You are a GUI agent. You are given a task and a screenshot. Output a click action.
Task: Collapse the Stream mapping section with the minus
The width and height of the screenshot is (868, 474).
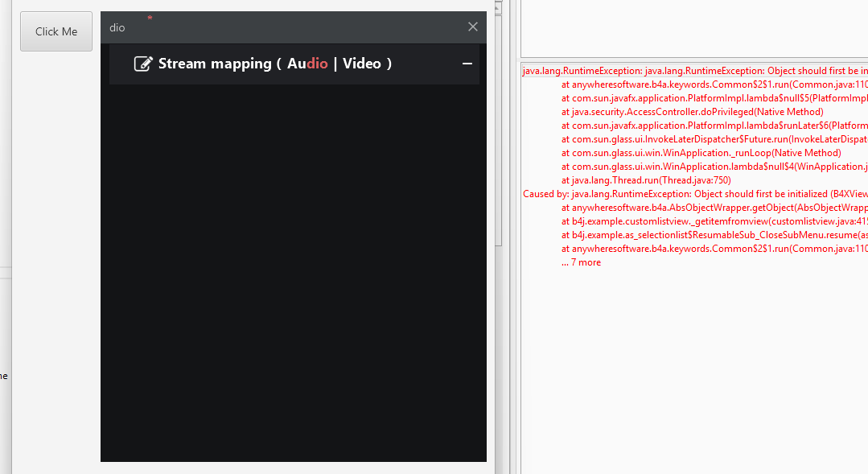pos(467,63)
